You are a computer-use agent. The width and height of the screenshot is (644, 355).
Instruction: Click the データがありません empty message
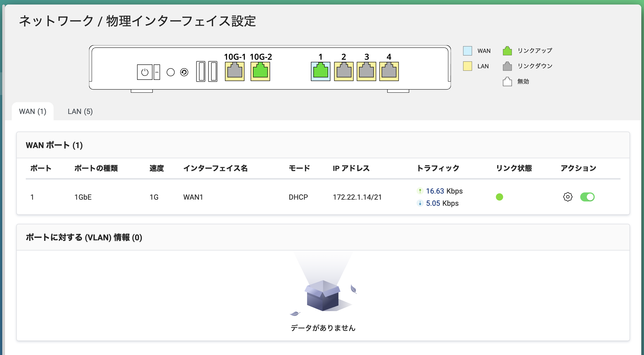click(x=323, y=328)
